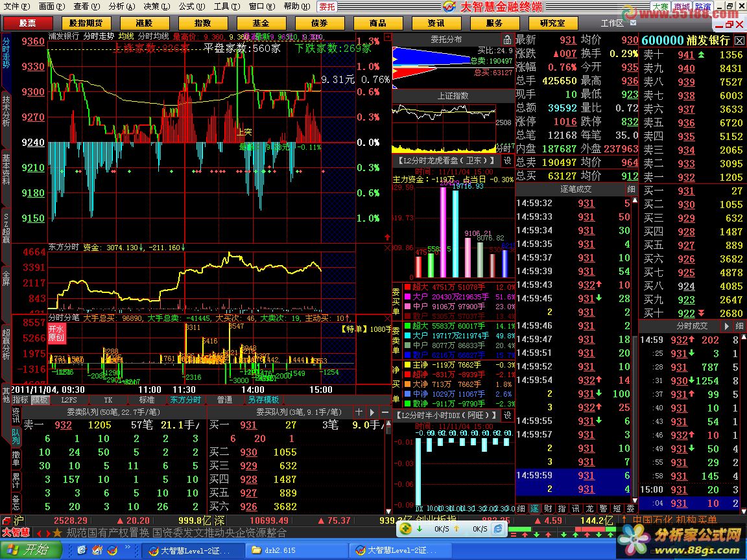Screen dimensions: 747x560
Task: Open the 分析(A) menu
Action: [121, 6]
